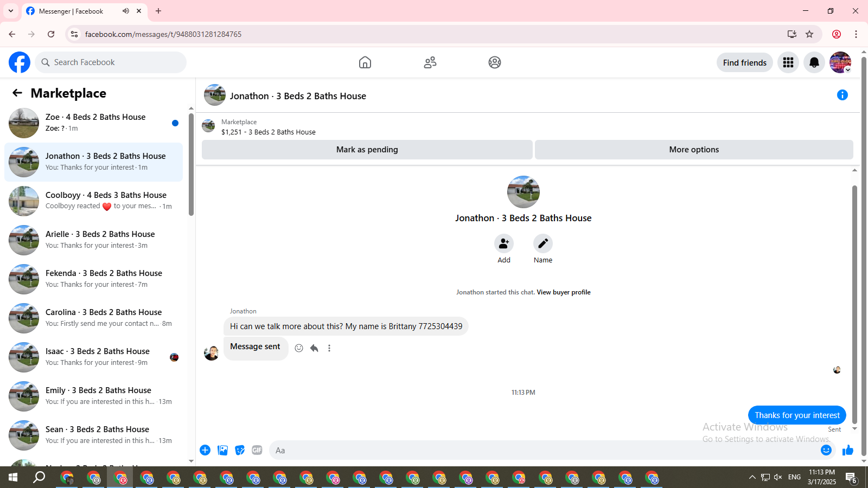Click the Name edit pencil icon
This screenshot has width=868, height=488.
(543, 243)
